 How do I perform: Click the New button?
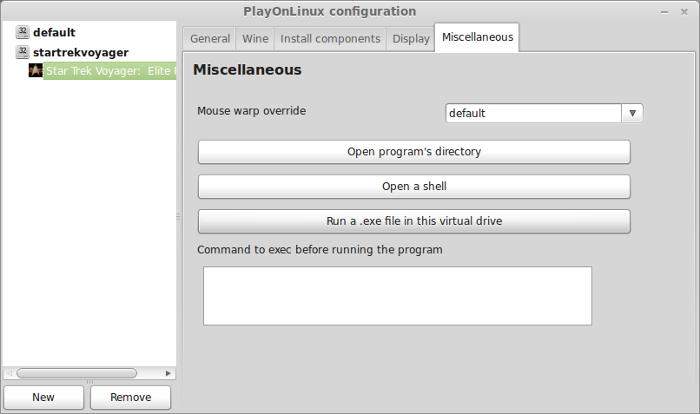[43, 397]
